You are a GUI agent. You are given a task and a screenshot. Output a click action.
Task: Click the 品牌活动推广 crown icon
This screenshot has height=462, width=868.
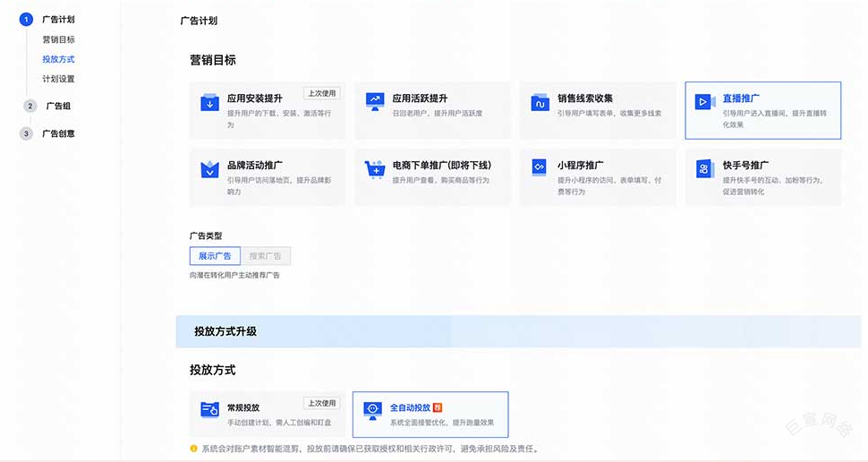209,169
